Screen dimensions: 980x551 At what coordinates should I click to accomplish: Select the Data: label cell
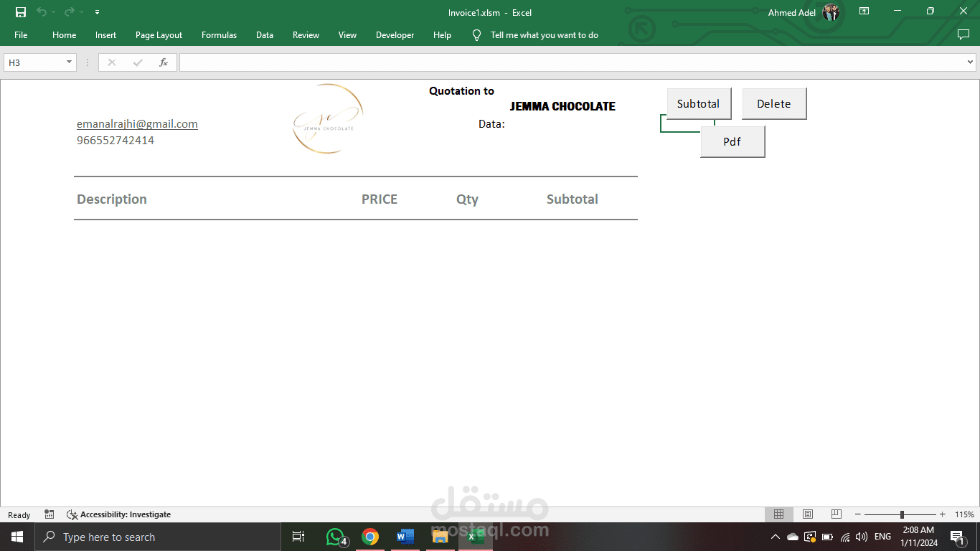[491, 124]
